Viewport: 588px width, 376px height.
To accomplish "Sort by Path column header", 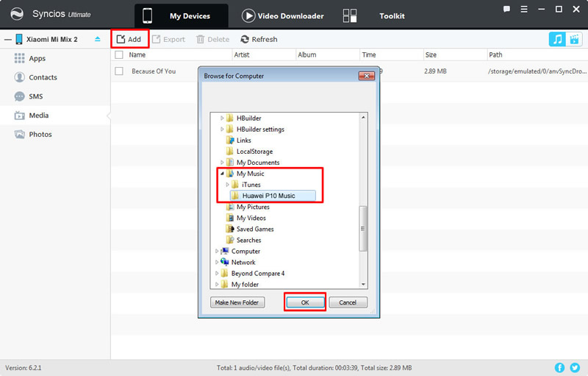I will [495, 54].
